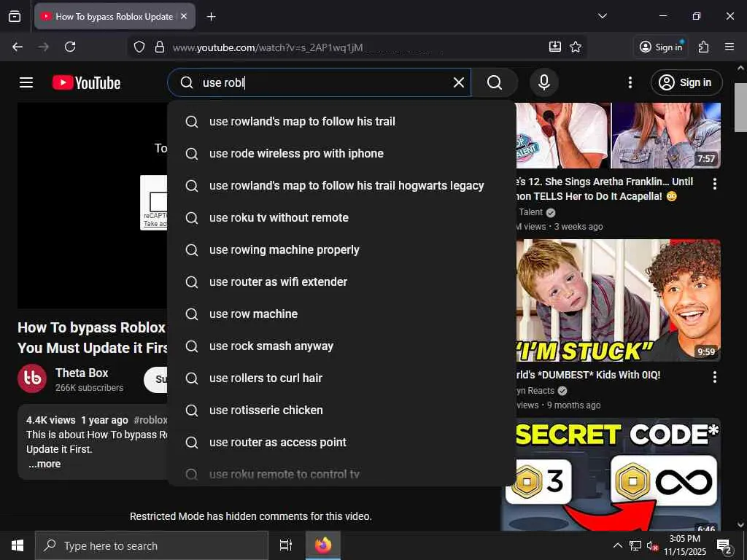
Task: Open a new browser tab
Action: coord(211,17)
